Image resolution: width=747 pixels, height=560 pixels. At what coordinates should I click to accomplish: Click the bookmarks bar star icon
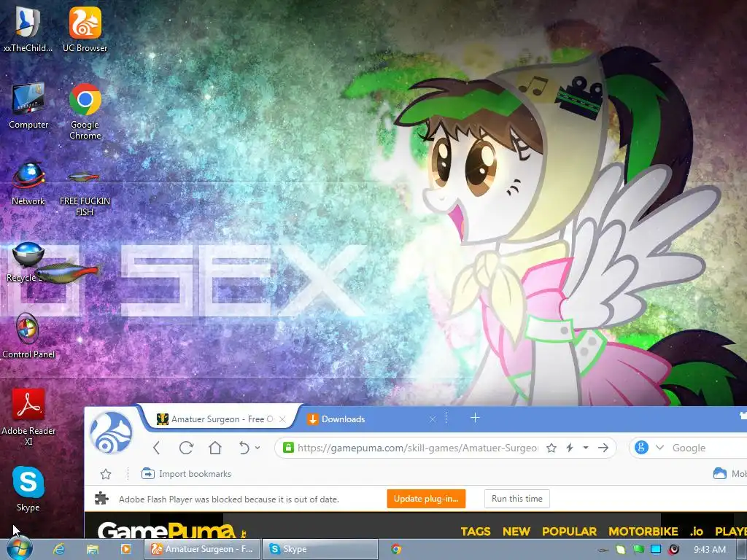(x=106, y=474)
